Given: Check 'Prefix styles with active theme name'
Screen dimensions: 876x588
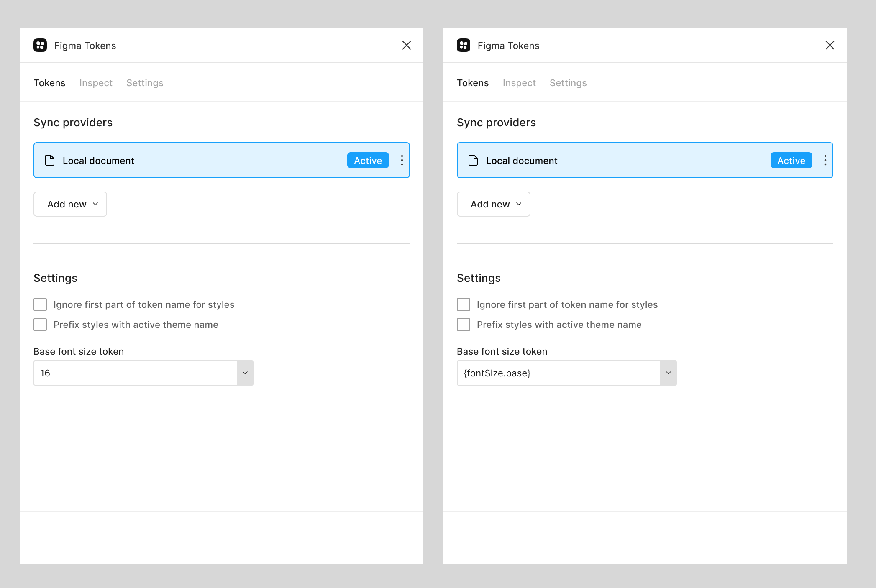Looking at the screenshot, I should [x=40, y=325].
